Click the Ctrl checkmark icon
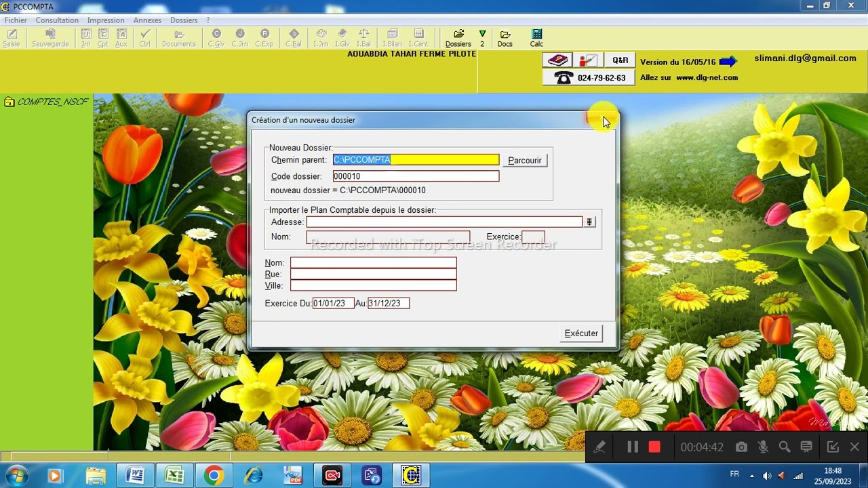The width and height of the screenshot is (868, 488). [144, 38]
